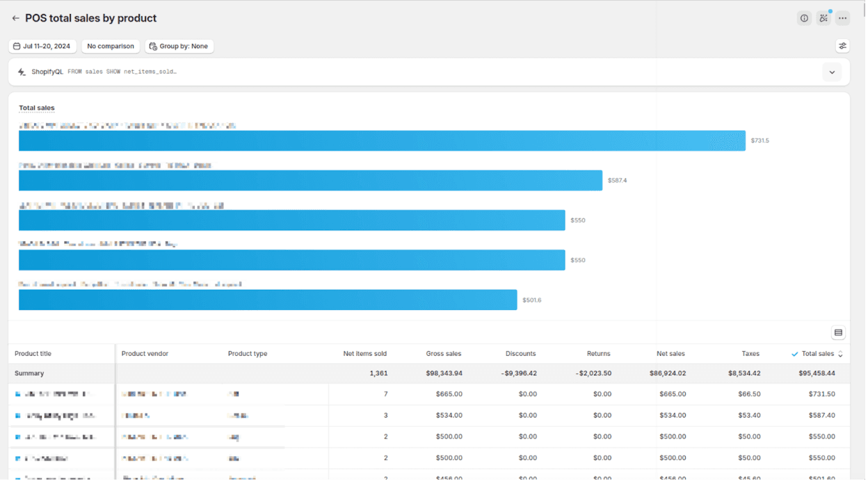Click the Total sales chart heading
Screen dimensions: 868x481
click(36, 108)
